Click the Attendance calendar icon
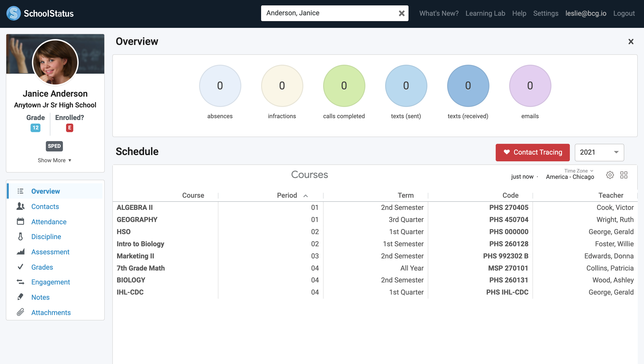This screenshot has height=364, width=644. tap(20, 222)
